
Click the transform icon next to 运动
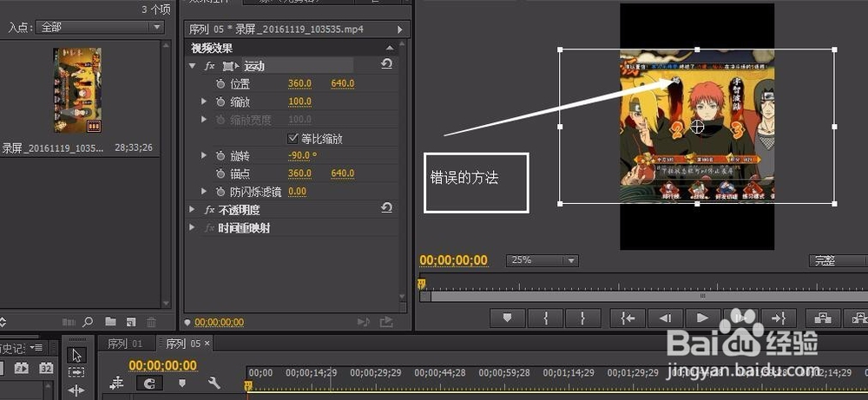pyautogui.click(x=230, y=67)
